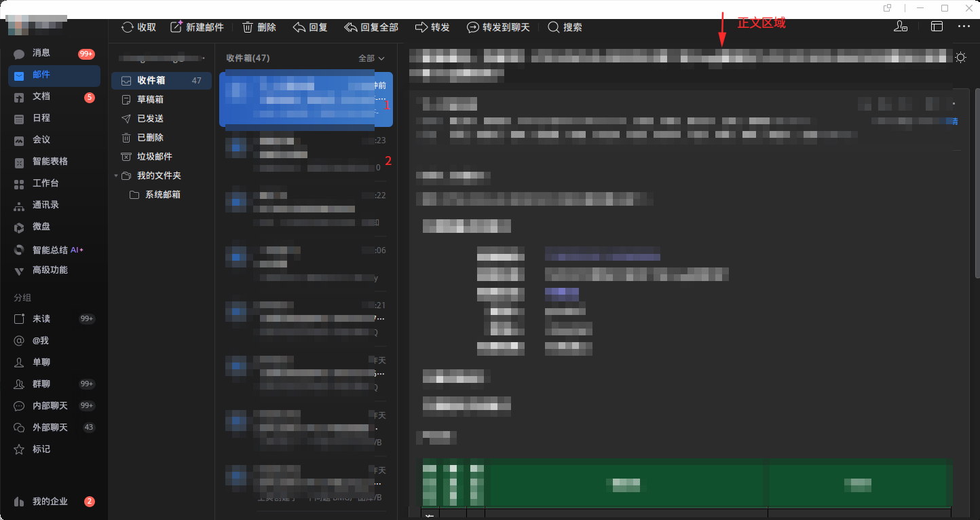Select 邮件 mail tab in sidebar
The width and height of the screenshot is (980, 520).
coord(54,75)
